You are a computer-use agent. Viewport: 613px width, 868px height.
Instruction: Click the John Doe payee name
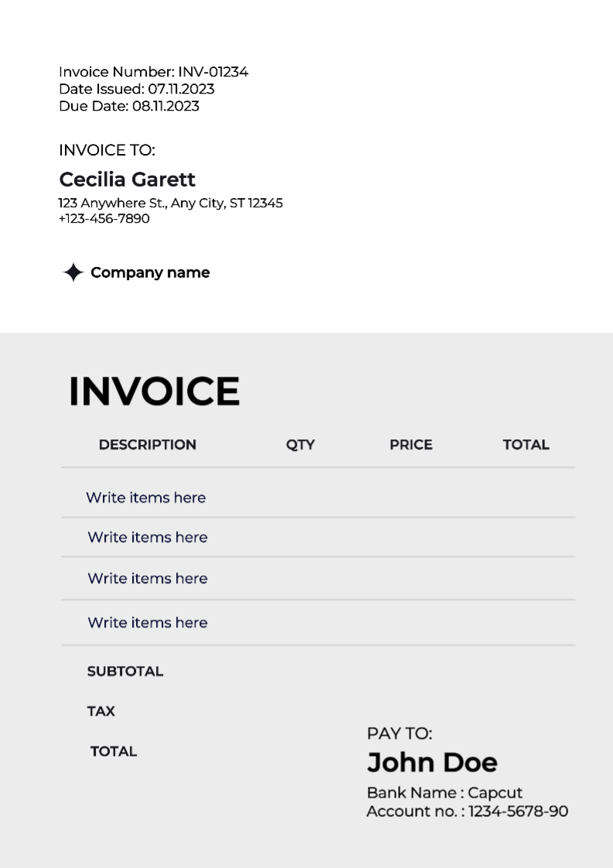[x=431, y=763]
